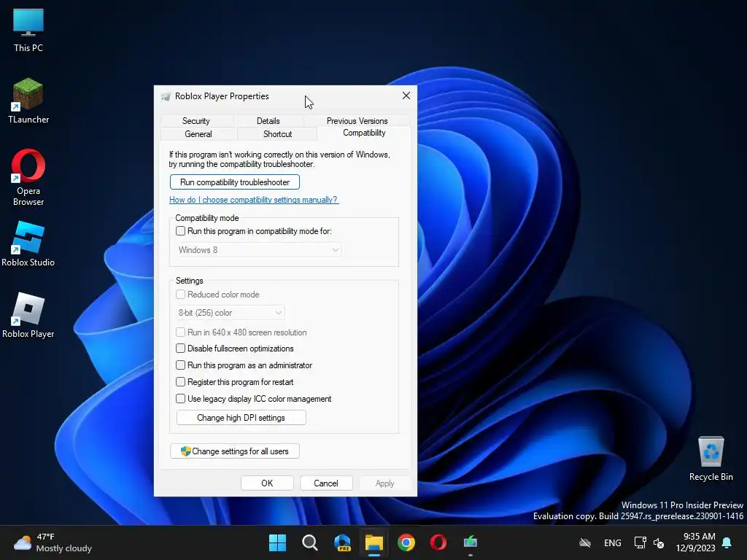Switch to the General tab
The image size is (747, 560).
tap(198, 134)
